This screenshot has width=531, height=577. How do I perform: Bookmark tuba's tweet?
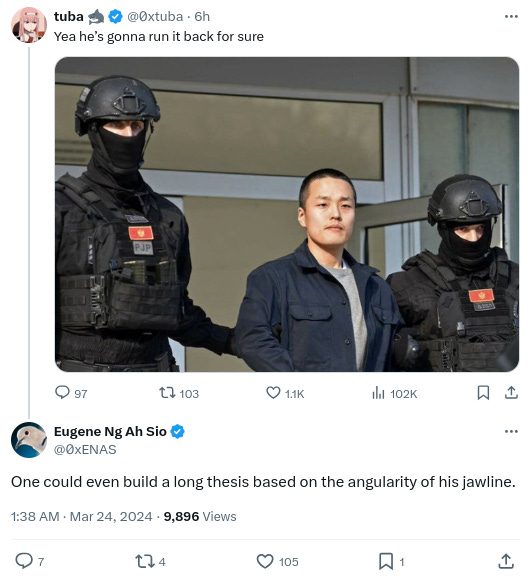point(483,393)
